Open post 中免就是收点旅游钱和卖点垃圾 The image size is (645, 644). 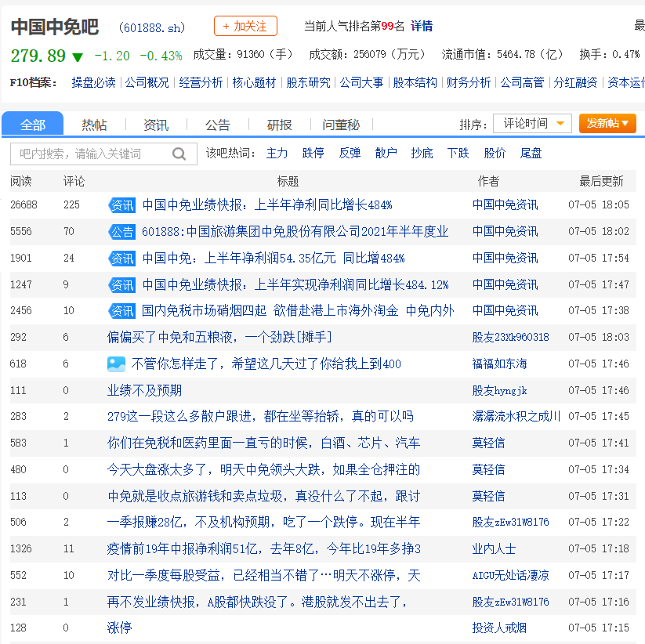[263, 497]
